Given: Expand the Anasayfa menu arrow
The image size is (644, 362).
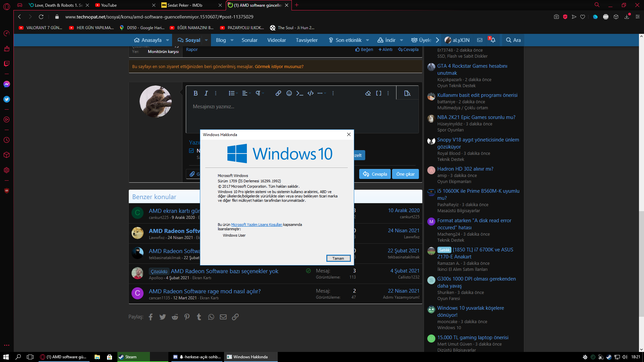Looking at the screenshot, I should (167, 40).
